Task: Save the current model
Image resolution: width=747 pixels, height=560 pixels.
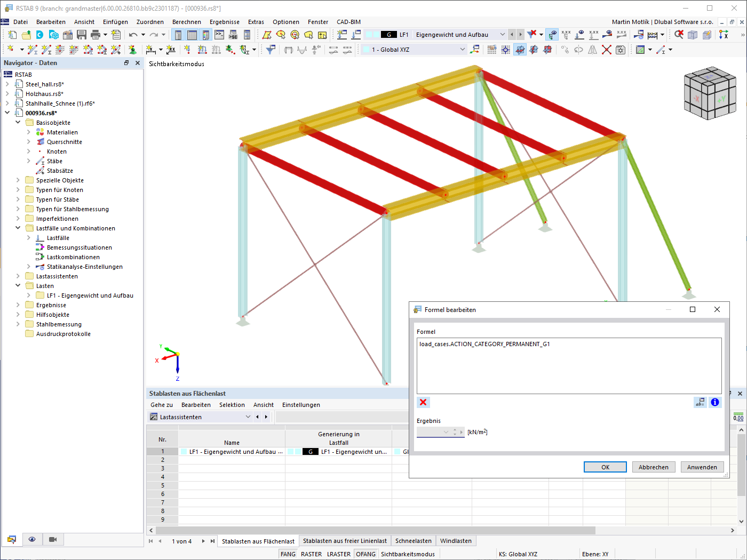Action: [81, 34]
